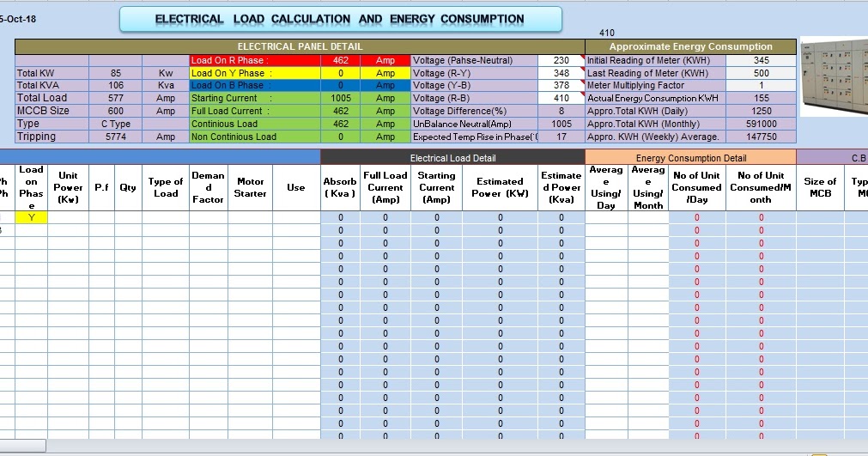Select the Appro.Total KWH (Monthly) value 591000
The image size is (868, 456).
[762, 124]
